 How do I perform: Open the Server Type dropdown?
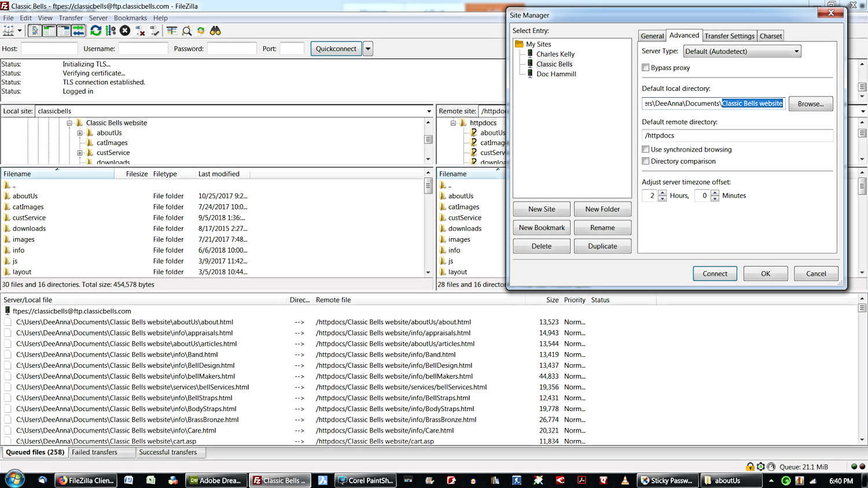[742, 51]
